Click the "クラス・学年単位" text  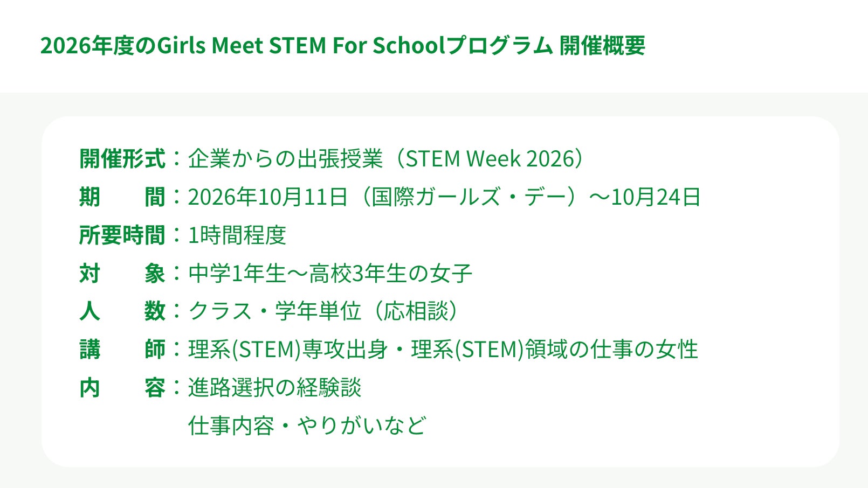274,311
